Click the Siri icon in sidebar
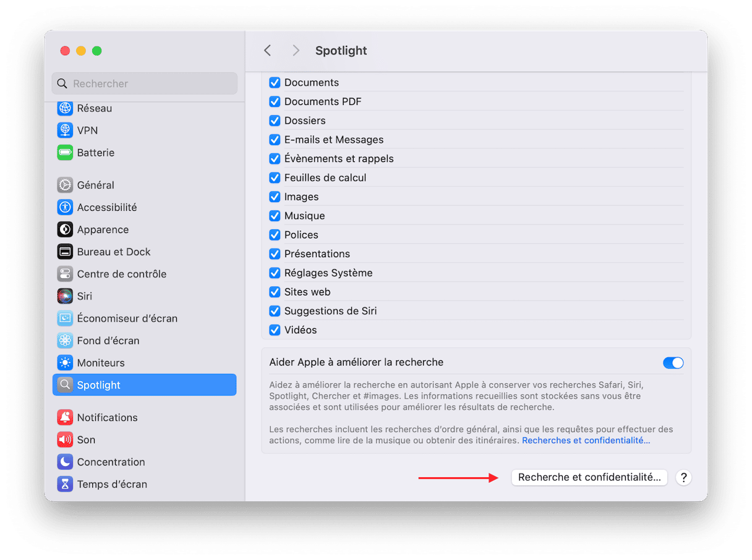The width and height of the screenshot is (752, 560). click(65, 296)
